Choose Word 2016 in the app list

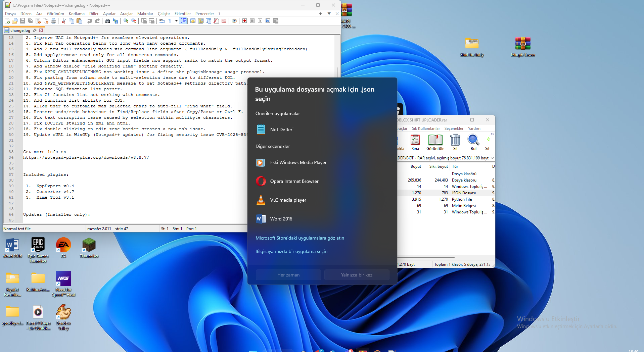(x=322, y=219)
